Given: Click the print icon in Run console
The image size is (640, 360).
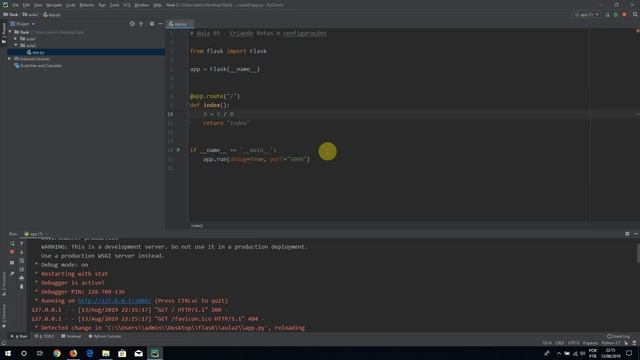Looking at the screenshot, I should (22, 278).
